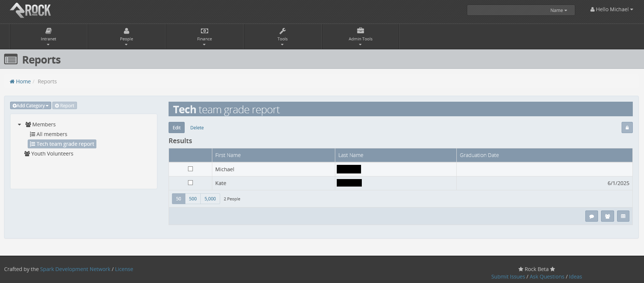Click the table export grid icon
Screen dimensions: 644x283
coord(623,216)
